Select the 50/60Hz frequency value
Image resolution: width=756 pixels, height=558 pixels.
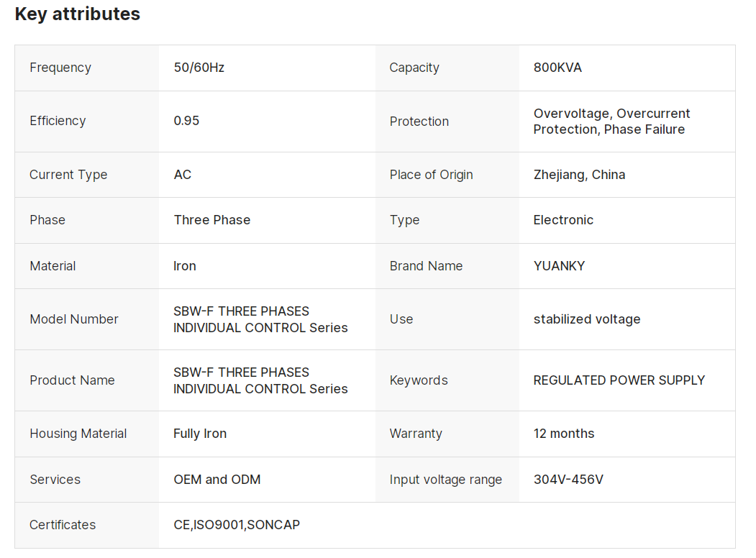pyautogui.click(x=199, y=68)
